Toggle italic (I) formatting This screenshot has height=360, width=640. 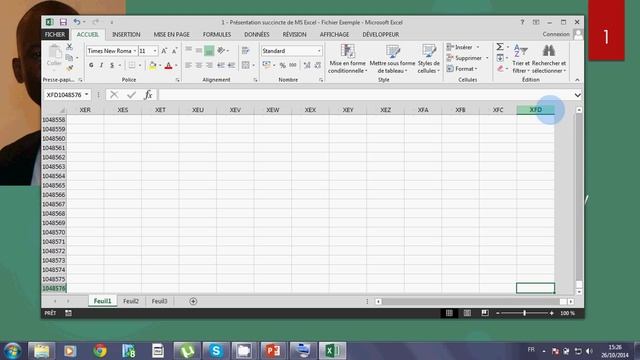[101, 65]
